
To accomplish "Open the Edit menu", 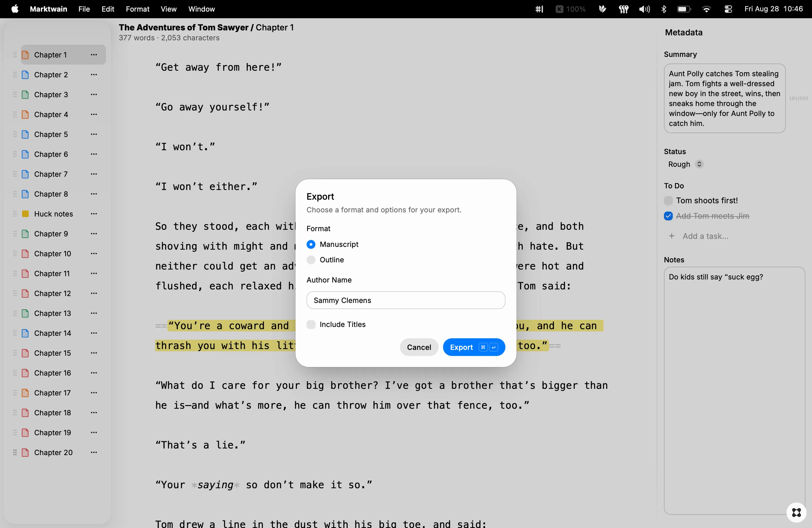I will 108,9.
